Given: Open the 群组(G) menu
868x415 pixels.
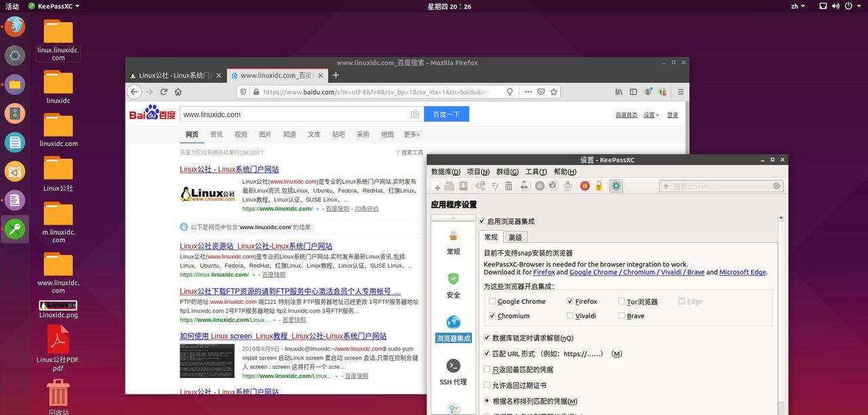Looking at the screenshot, I should (507, 172).
